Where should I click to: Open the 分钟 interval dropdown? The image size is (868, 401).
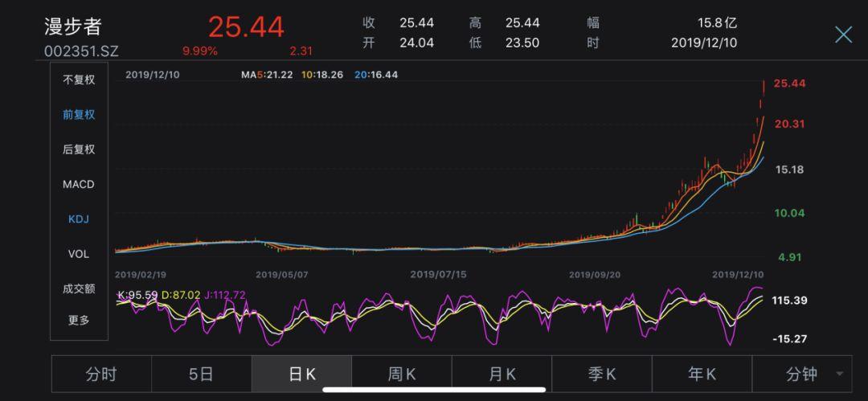[x=802, y=374]
